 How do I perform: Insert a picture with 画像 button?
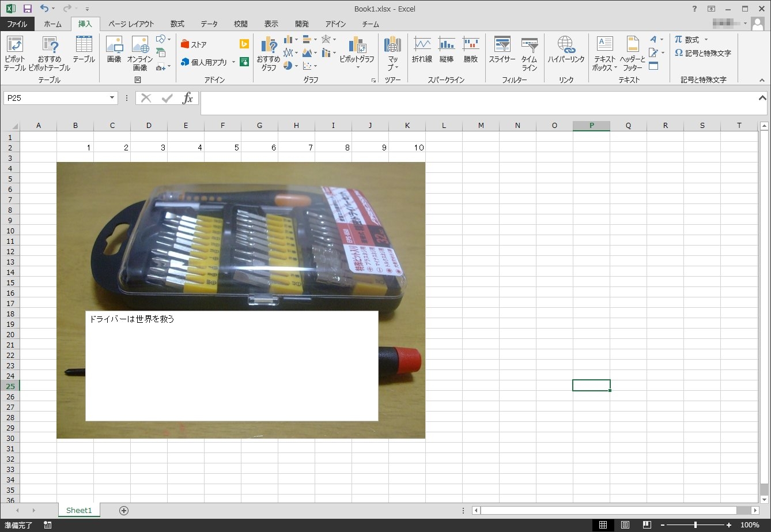click(114, 50)
